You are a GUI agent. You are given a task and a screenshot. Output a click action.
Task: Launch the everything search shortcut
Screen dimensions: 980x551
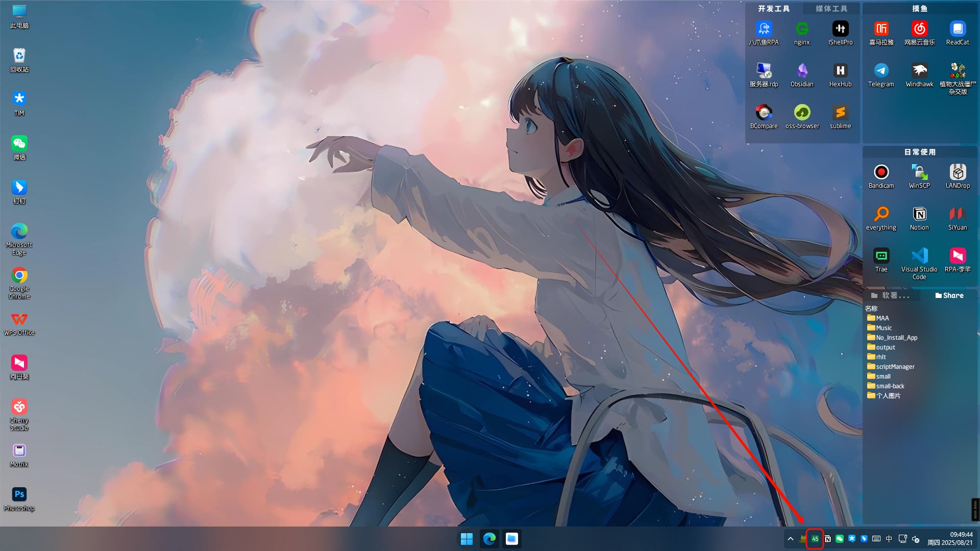tap(881, 218)
